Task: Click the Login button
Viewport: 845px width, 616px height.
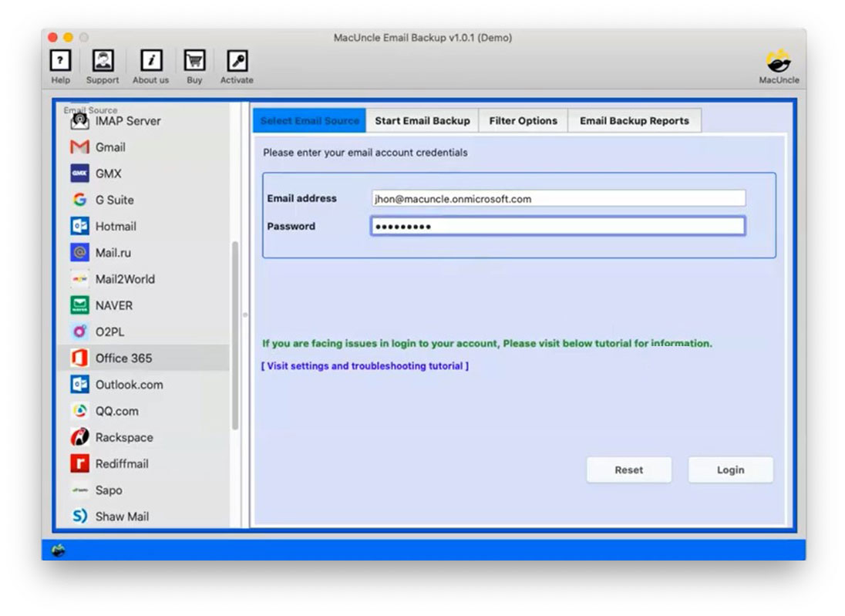Action: click(729, 470)
